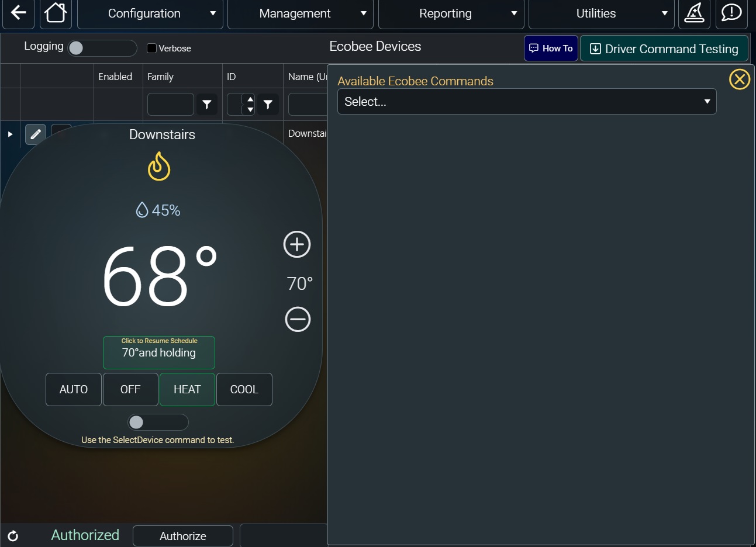Click the Authorized status text
Screen dimensions: 756x547
pyautogui.click(x=85, y=535)
